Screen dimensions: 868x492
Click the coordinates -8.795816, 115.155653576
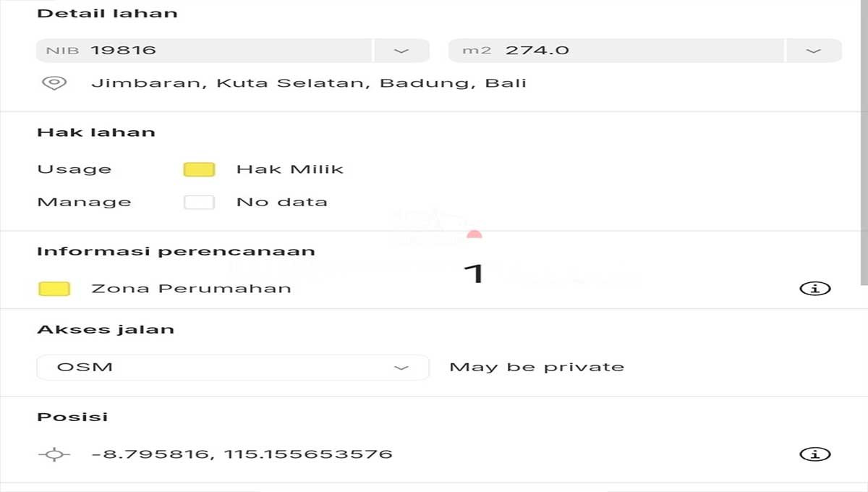point(242,454)
